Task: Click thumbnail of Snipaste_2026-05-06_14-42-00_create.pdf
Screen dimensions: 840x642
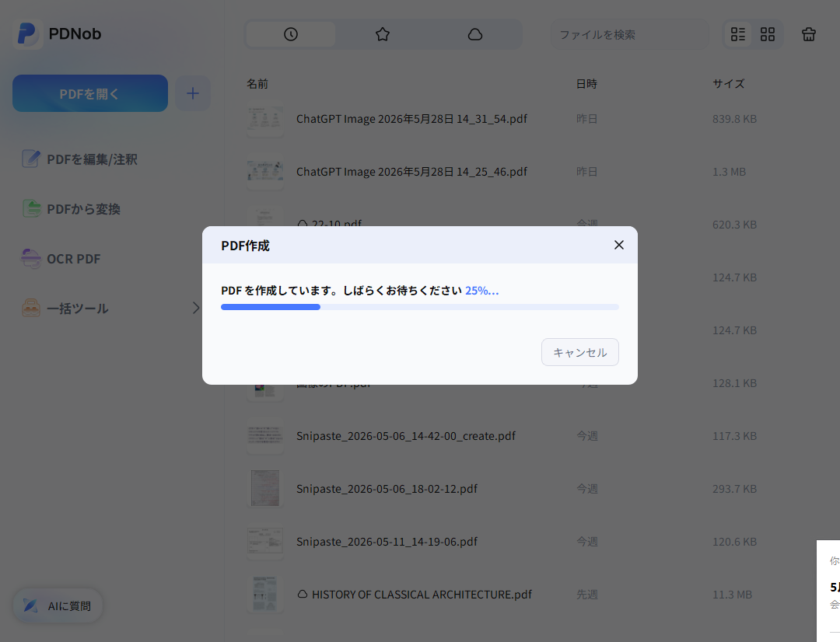Action: pyautogui.click(x=265, y=435)
